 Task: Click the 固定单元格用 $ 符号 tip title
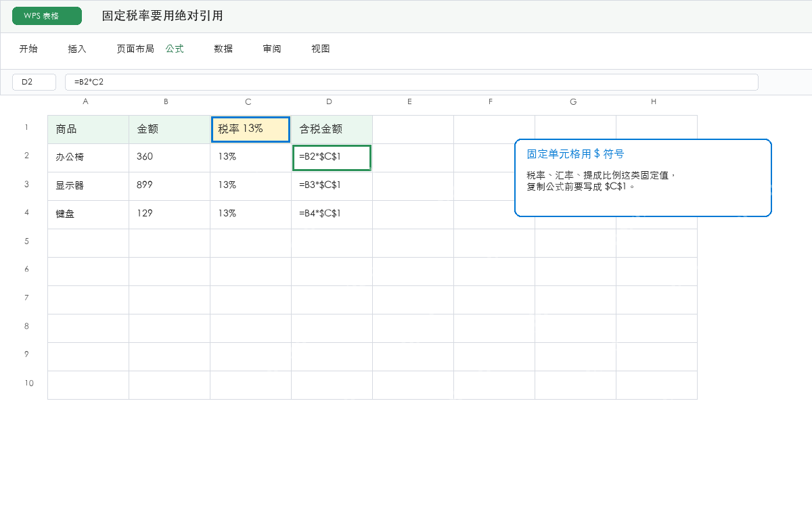click(575, 154)
